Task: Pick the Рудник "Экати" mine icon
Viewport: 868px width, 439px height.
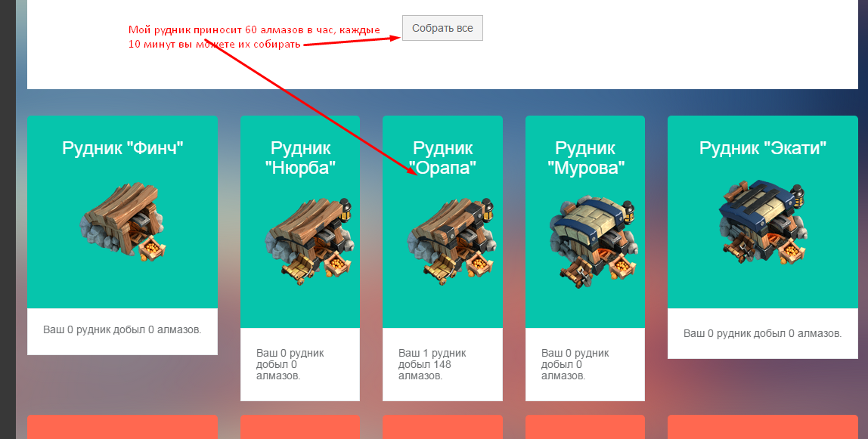Action: pos(762,221)
